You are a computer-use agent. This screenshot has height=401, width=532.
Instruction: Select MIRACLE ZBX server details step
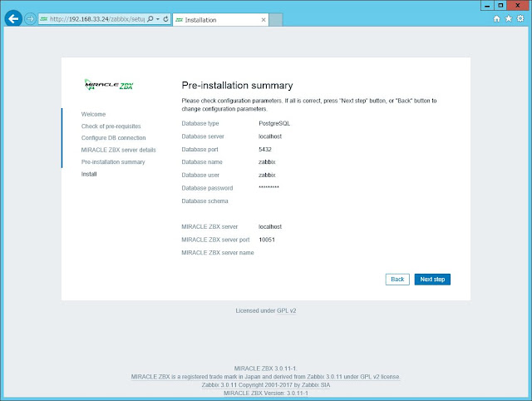click(118, 150)
